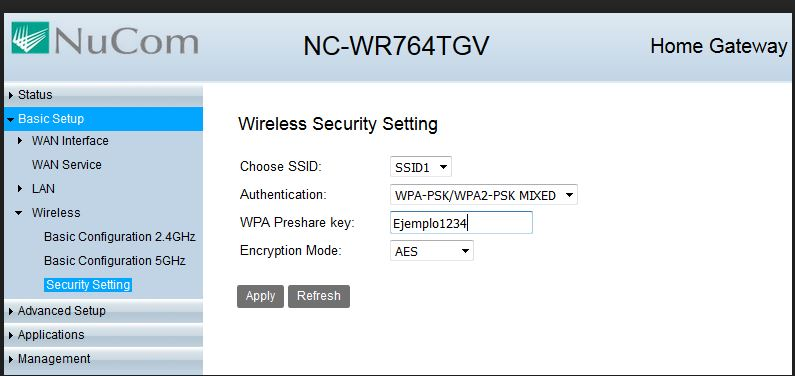Click the NuCom logo icon

point(30,37)
